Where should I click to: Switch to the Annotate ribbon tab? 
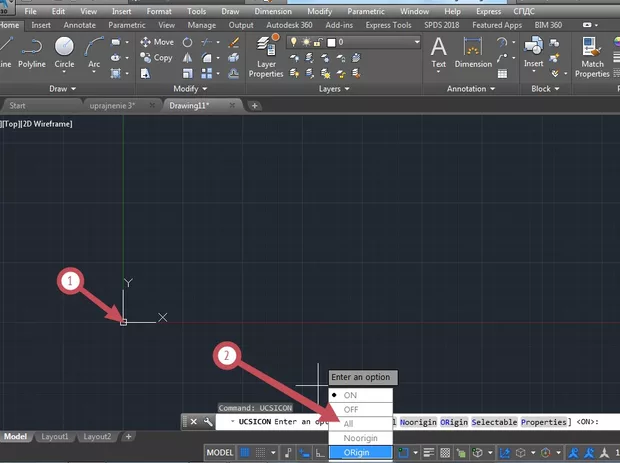[79, 24]
